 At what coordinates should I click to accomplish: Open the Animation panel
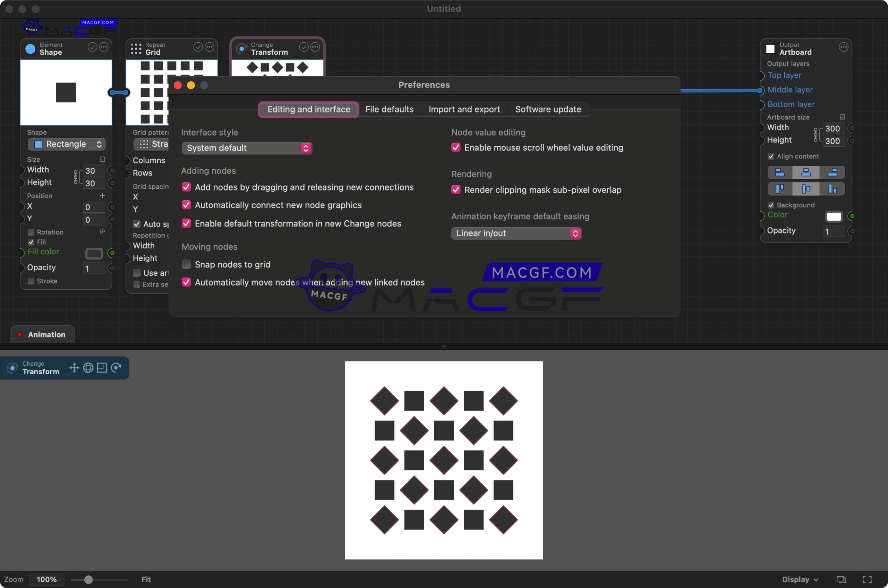point(42,334)
